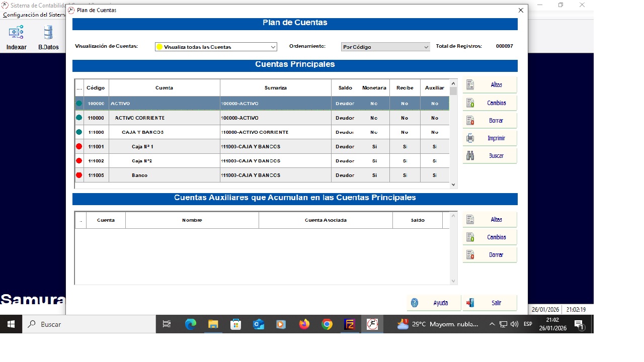Image resolution: width=644 pixels, height=362 pixels.
Task: Click the Task View taskbar icon
Action: (x=167, y=324)
